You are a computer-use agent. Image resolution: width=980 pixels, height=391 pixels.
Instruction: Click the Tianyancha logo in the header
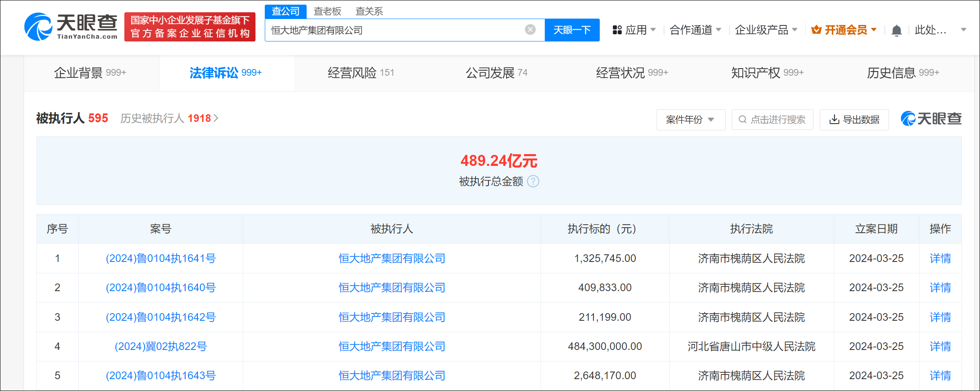[71, 26]
